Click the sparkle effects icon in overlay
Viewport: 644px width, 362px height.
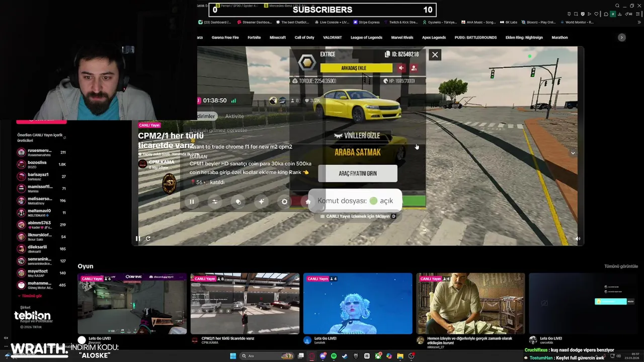click(261, 202)
